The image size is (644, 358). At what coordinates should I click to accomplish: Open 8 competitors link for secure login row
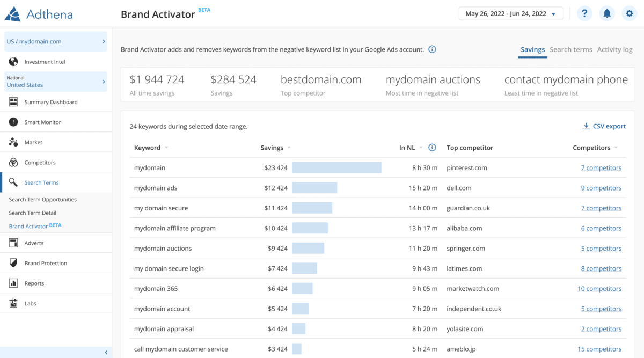pyautogui.click(x=601, y=268)
